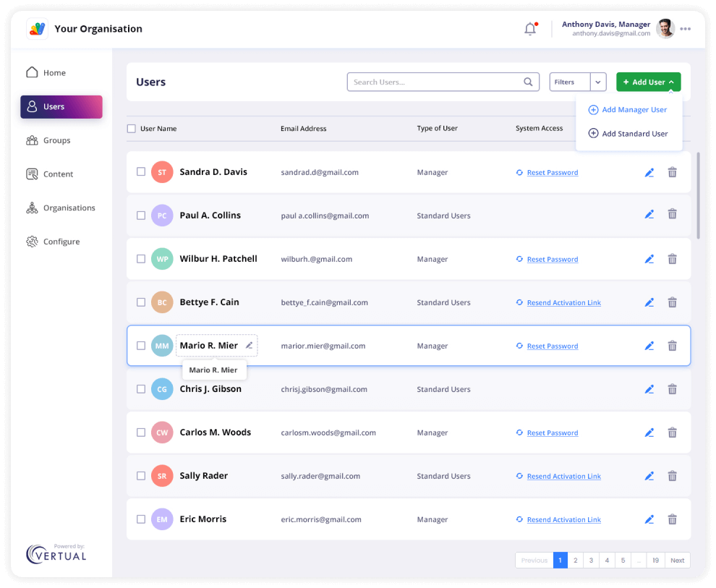The image size is (716, 588).
Task: Edit Sally Rader with the pencil icon
Action: point(649,476)
